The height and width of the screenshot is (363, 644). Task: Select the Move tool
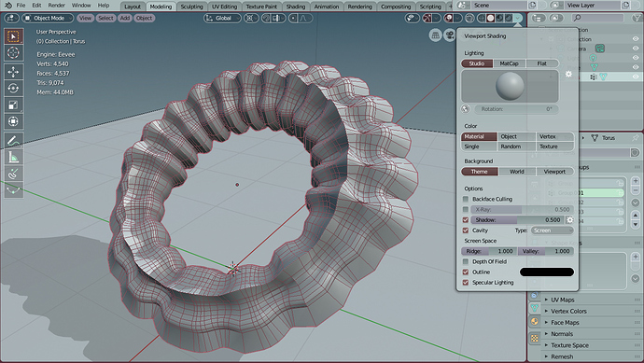(14, 72)
